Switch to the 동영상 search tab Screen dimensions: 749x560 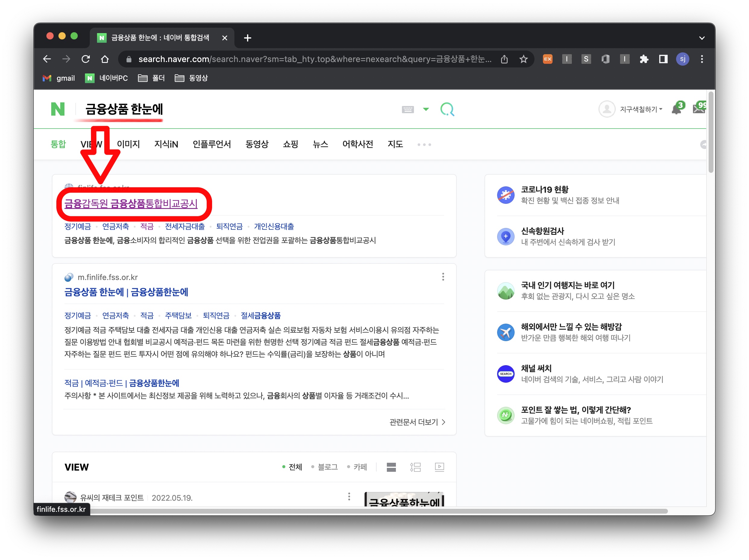pos(257,144)
